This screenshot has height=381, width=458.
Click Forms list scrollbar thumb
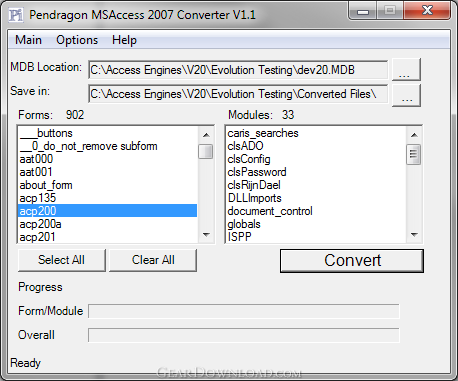[x=206, y=151]
